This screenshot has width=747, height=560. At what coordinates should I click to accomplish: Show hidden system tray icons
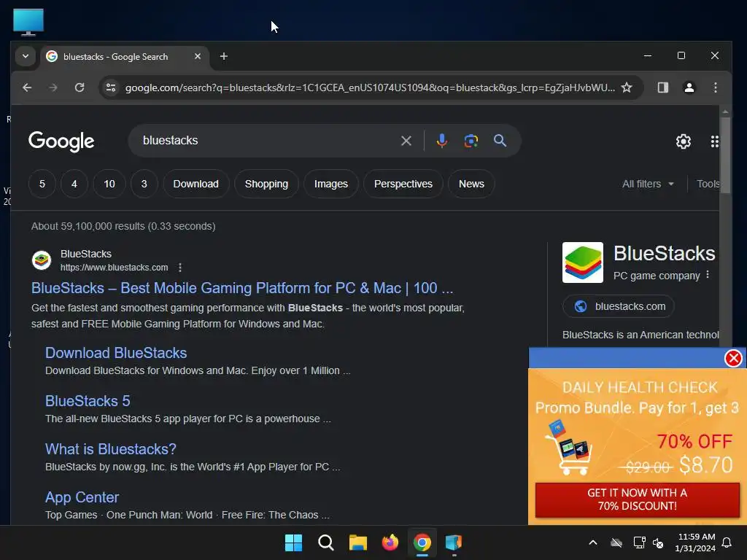click(592, 542)
